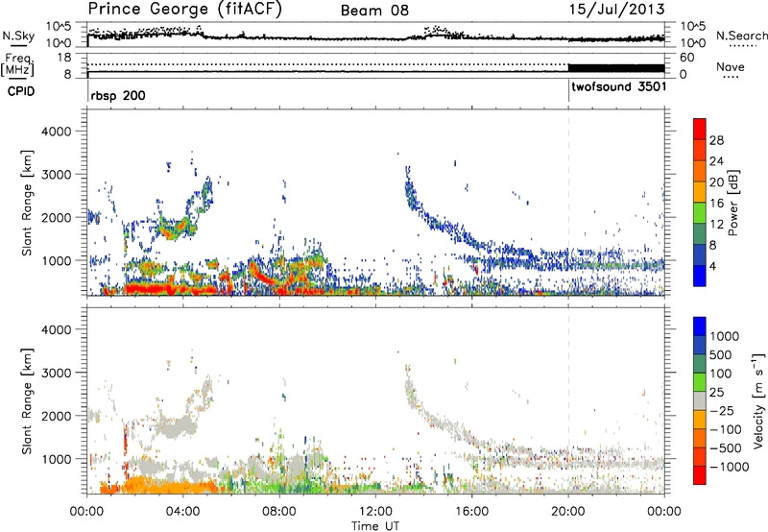Click the 'N.Search' legend label
Image resolution: width=768 pixels, height=532 pixels.
(741, 36)
